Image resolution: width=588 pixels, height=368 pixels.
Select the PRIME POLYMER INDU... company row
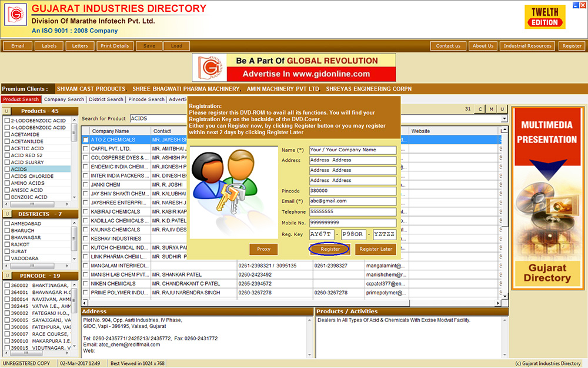pyautogui.click(x=291, y=293)
